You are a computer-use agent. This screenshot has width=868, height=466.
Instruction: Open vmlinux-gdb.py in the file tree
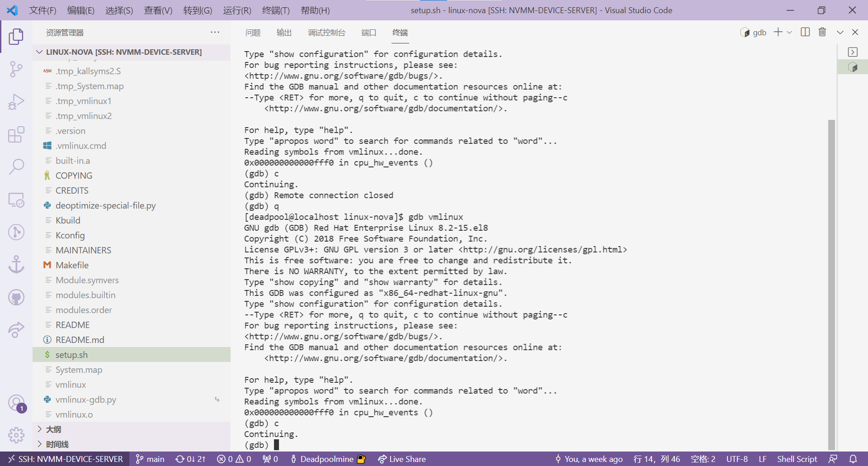tap(132, 399)
